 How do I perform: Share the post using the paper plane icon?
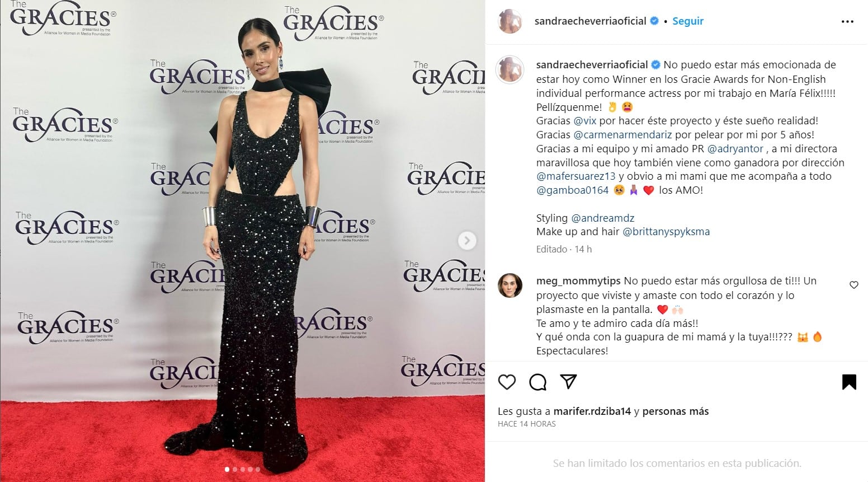(x=568, y=381)
